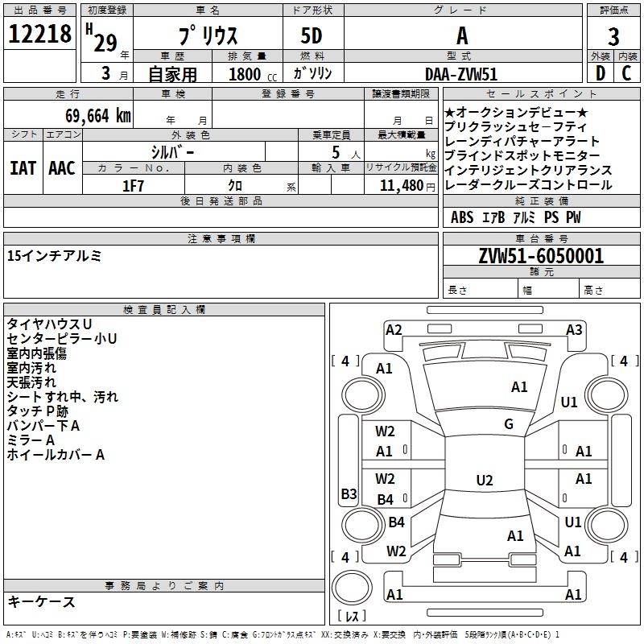The height and width of the screenshot is (644, 644).
Task: Click the [レス] label below car diagram
Action: [x=351, y=617]
